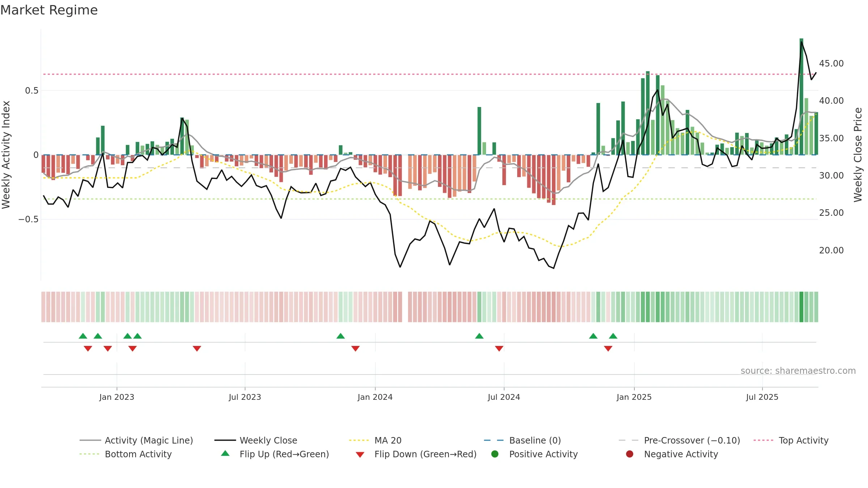Click the Flip Down marker near Dec 2023
Screen dimensions: 868x488
click(x=356, y=348)
